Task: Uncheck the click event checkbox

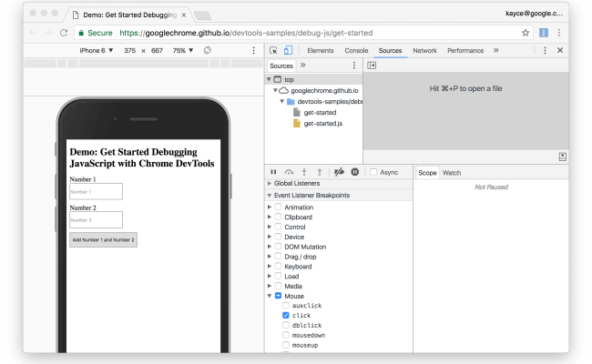Action: click(x=286, y=315)
